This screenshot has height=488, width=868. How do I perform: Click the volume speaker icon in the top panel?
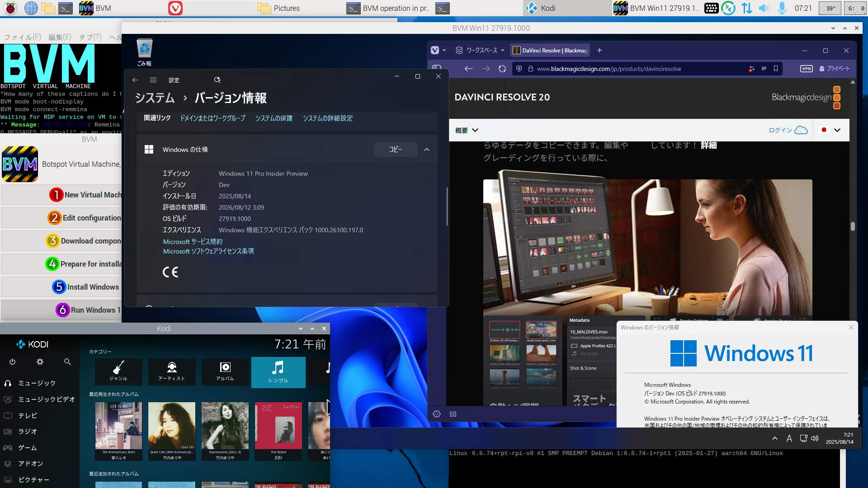coord(764,8)
